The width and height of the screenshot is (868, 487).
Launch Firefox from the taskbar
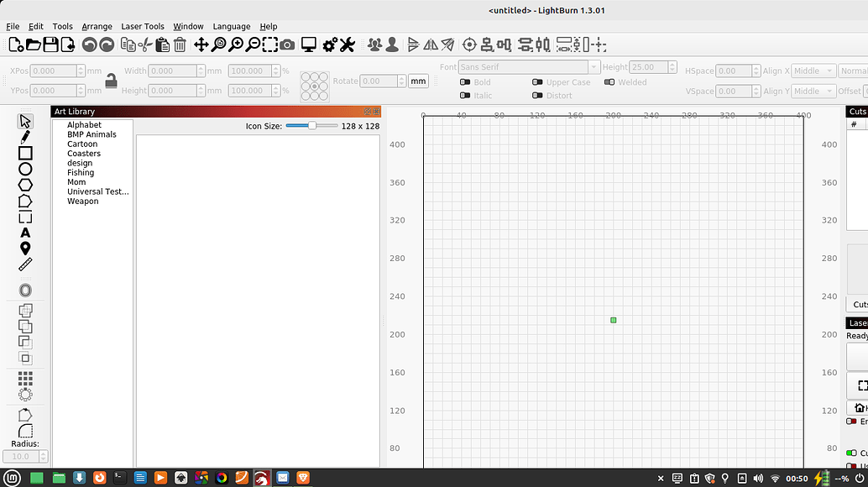point(100,477)
